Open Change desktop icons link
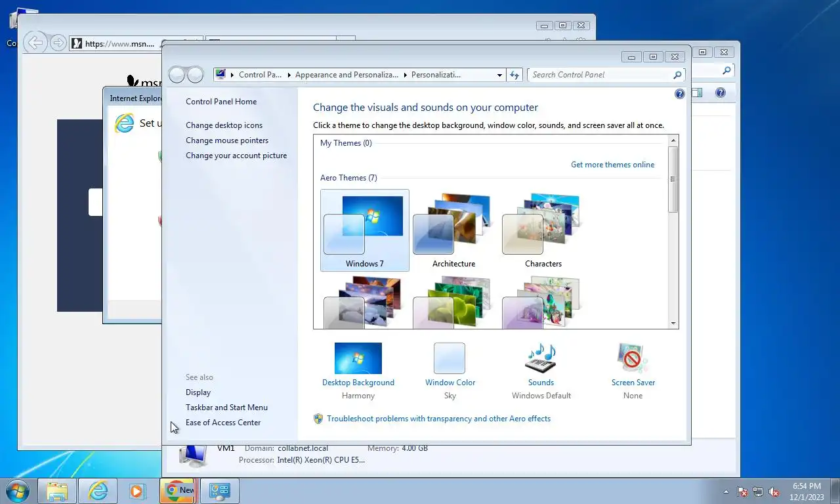Viewport: 840px width, 504px height. tap(224, 125)
